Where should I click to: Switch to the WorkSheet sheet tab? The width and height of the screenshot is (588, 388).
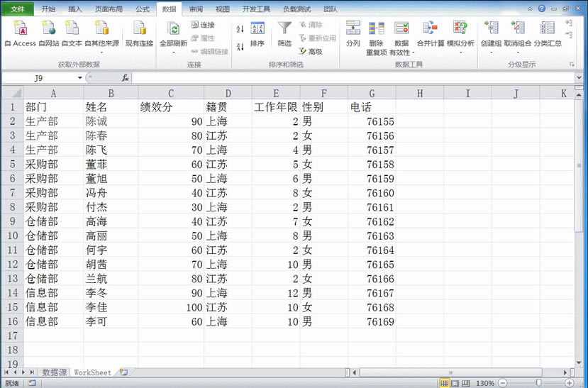(x=92, y=372)
